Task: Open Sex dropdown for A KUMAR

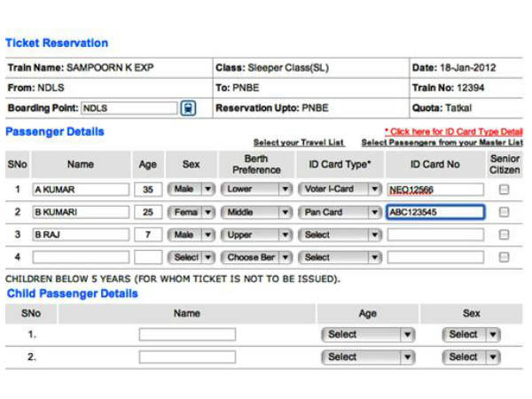Action: tap(192, 190)
